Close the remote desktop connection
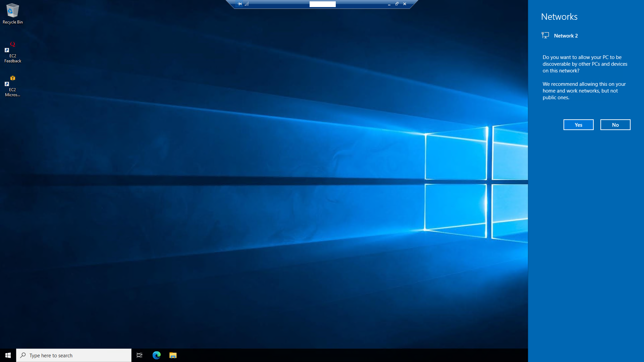This screenshot has width=644, height=362. pyautogui.click(x=405, y=4)
